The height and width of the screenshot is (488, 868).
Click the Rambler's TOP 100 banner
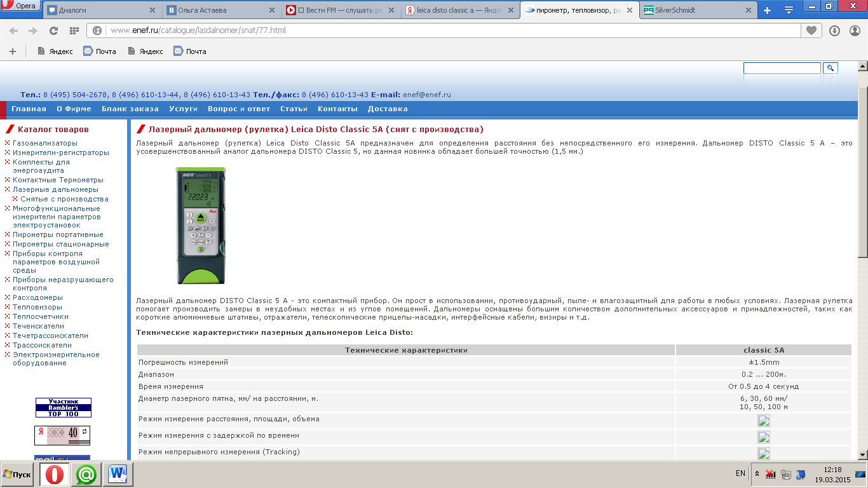(64, 407)
